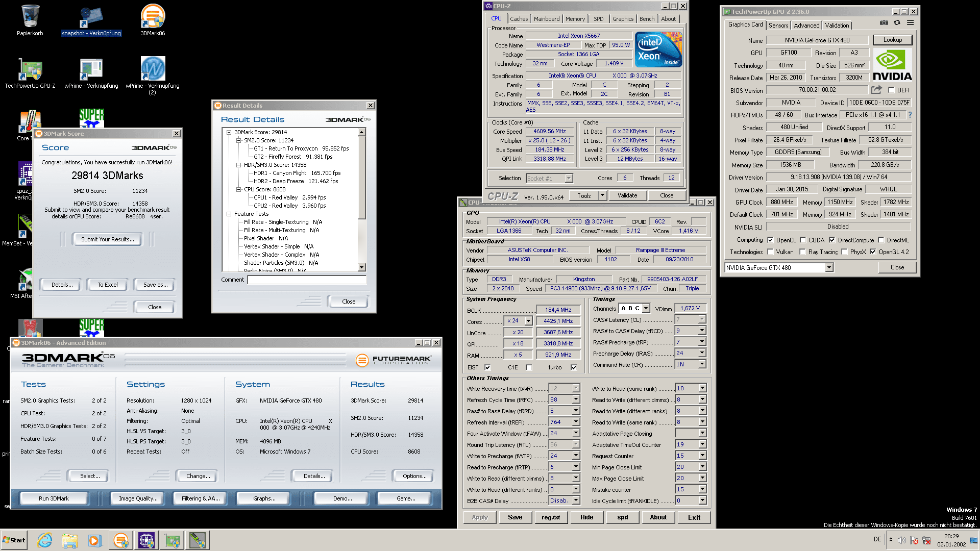The width and height of the screenshot is (980, 551).
Task: Click the GPU-Z screenshot camera icon
Action: click(884, 22)
